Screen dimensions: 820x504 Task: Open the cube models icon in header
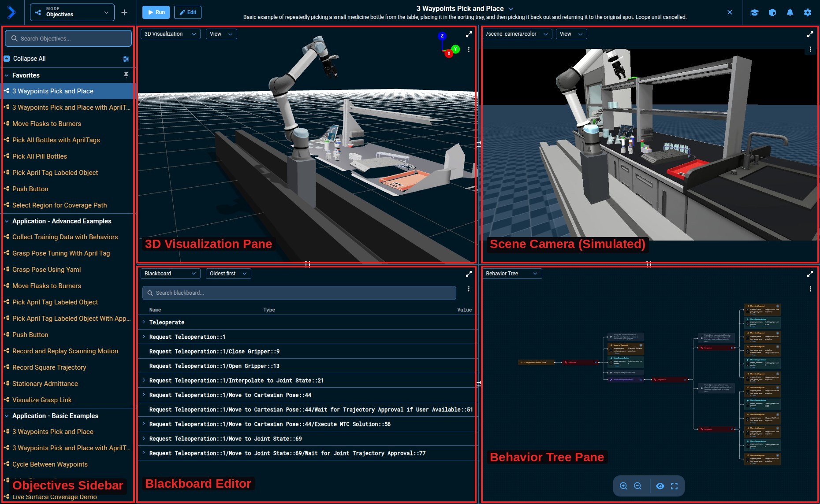pyautogui.click(x=772, y=12)
